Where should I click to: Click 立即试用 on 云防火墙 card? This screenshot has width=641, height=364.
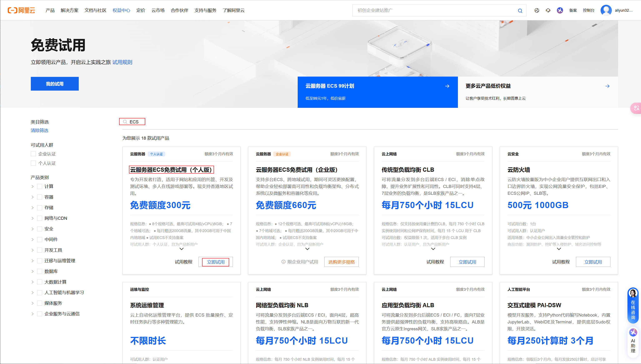click(593, 262)
